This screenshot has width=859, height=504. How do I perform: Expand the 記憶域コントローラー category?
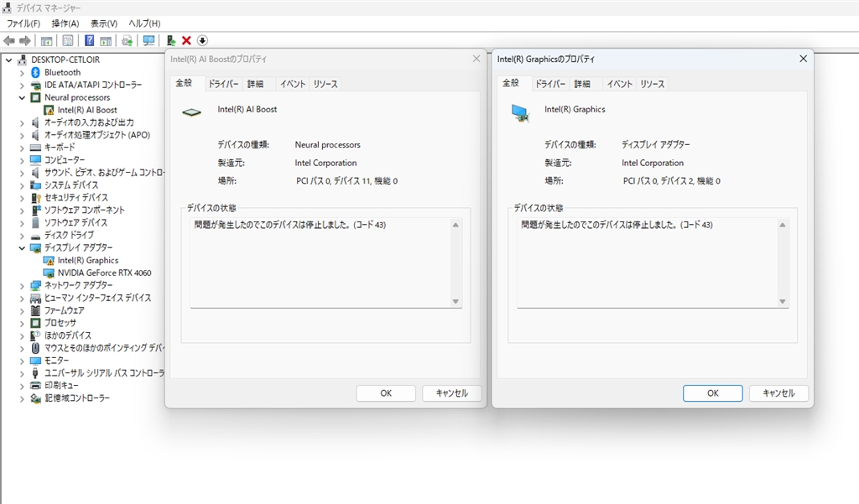(x=22, y=398)
